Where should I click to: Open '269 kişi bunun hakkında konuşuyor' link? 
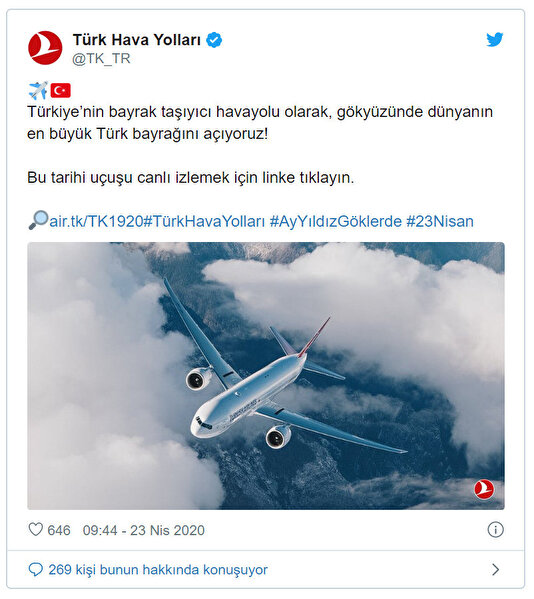click(x=158, y=570)
